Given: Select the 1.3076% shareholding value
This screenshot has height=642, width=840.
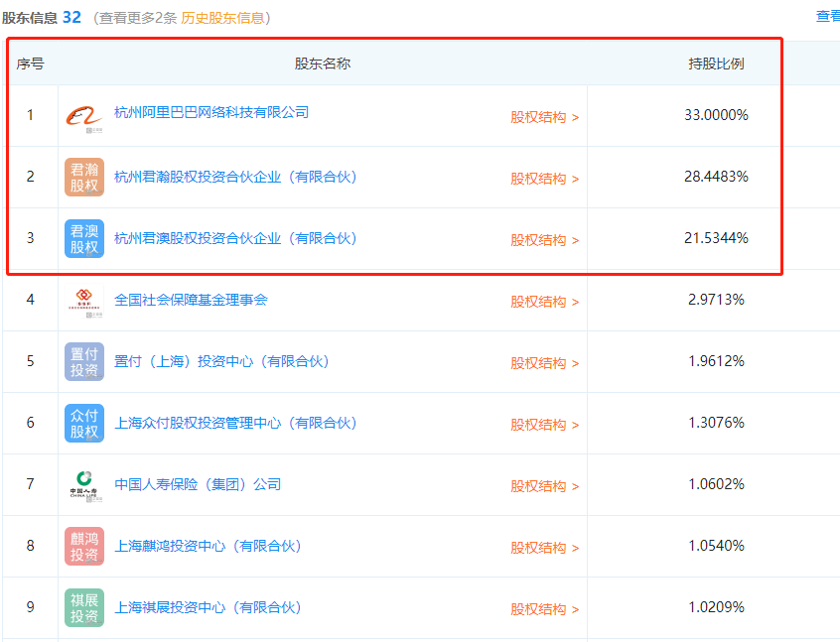Looking at the screenshot, I should pos(716,423).
